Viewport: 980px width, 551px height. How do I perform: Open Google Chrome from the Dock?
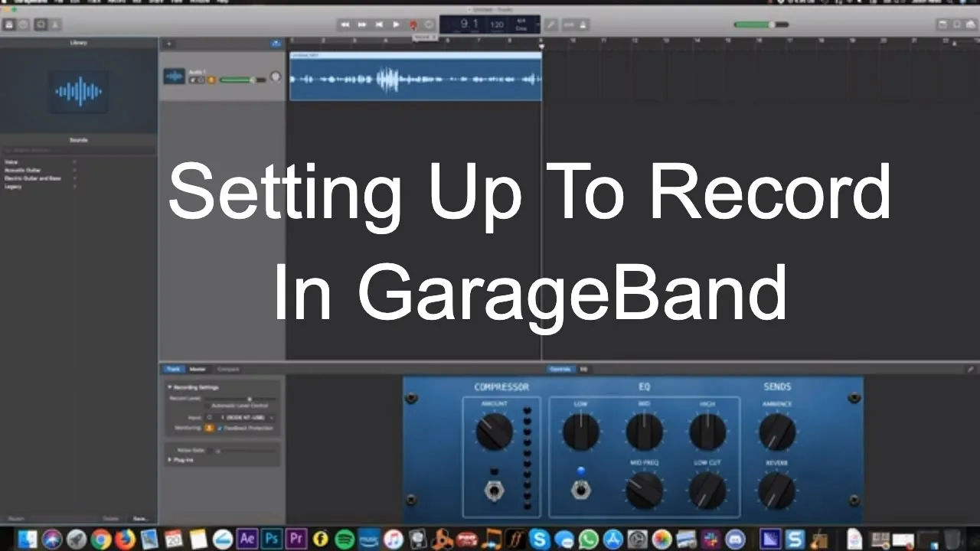click(x=101, y=540)
